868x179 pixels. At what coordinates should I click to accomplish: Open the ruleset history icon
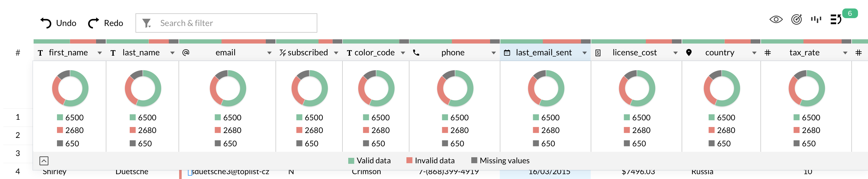pyautogui.click(x=836, y=20)
